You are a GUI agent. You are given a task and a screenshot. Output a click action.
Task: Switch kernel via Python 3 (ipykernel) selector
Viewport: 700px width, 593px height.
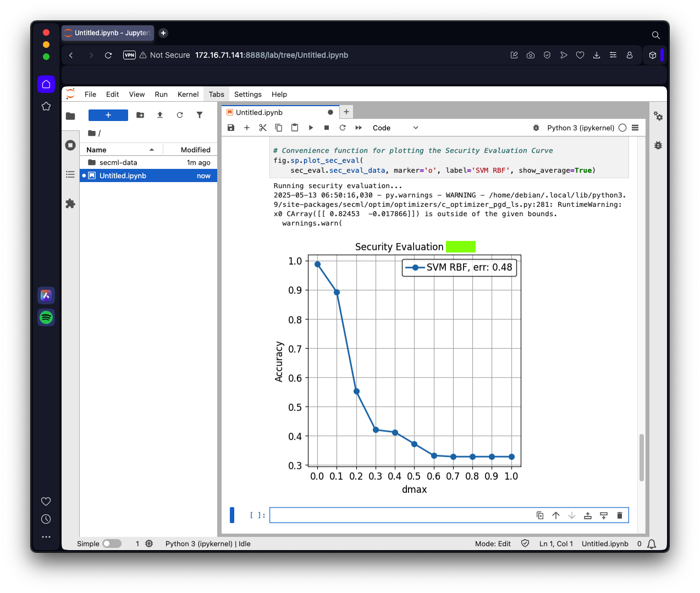click(580, 128)
